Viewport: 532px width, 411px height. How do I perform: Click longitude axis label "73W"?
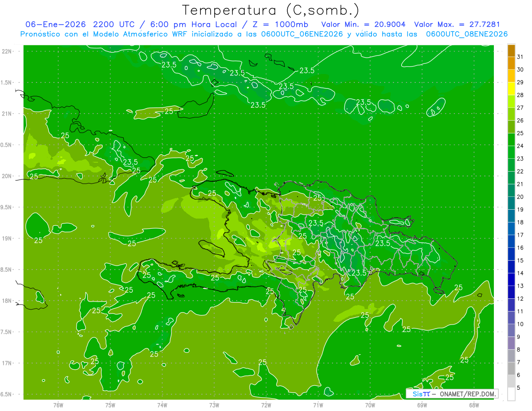214,405
